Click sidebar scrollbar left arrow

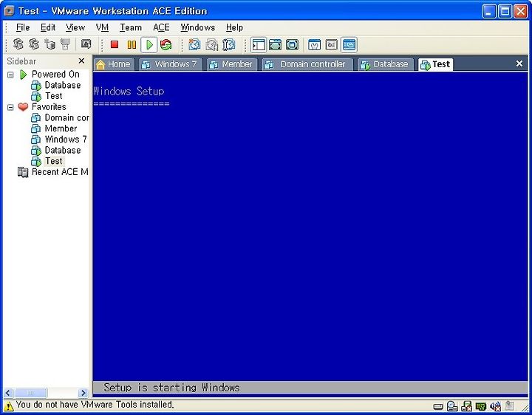click(x=8, y=393)
